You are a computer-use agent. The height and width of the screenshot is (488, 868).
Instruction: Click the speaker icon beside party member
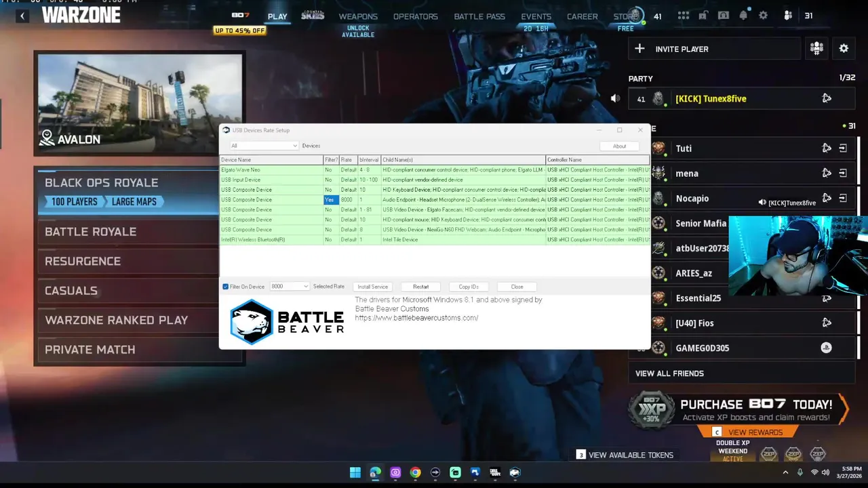click(x=615, y=98)
